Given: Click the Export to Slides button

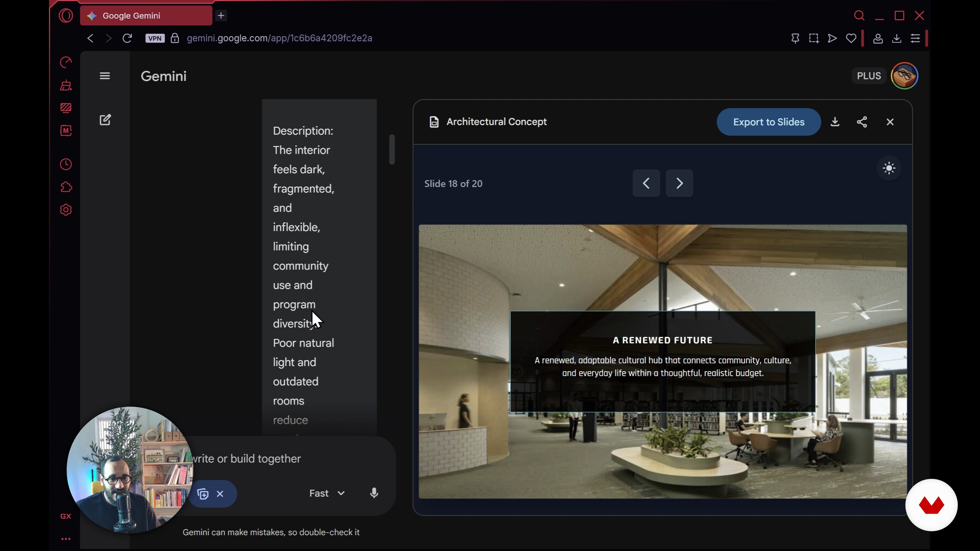Looking at the screenshot, I should pyautogui.click(x=768, y=122).
